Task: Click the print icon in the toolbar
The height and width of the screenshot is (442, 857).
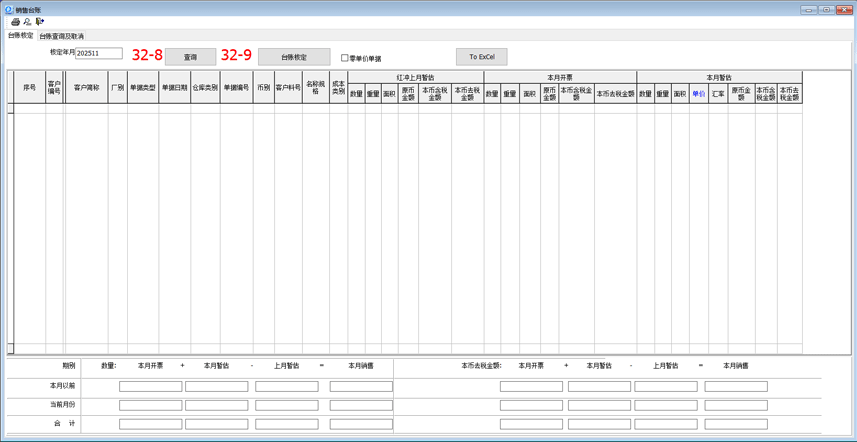Action: click(x=15, y=22)
